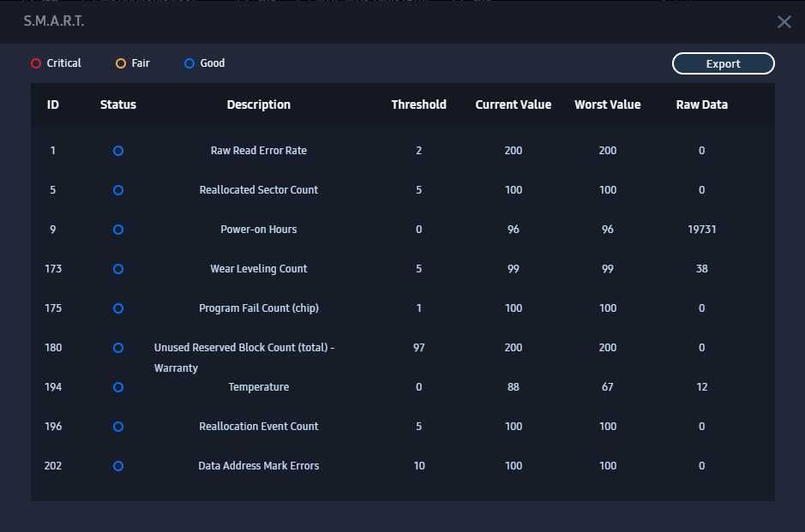The height and width of the screenshot is (532, 805).
Task: Click status icon for Reallocation Event Count
Action: (118, 427)
